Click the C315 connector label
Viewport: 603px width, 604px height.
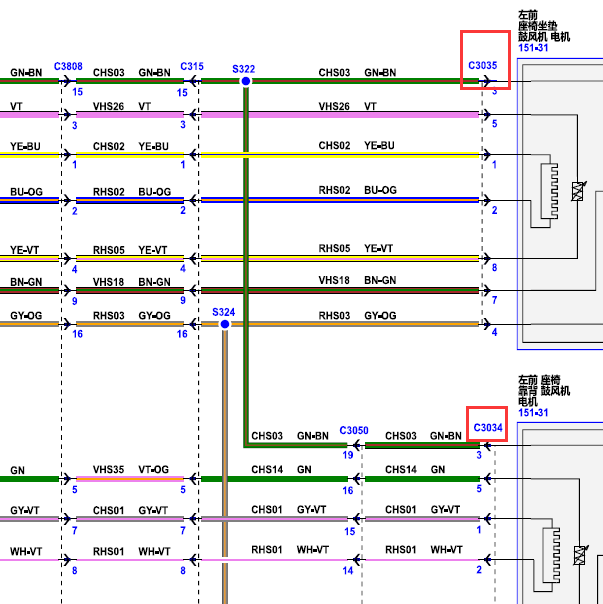click(192, 66)
